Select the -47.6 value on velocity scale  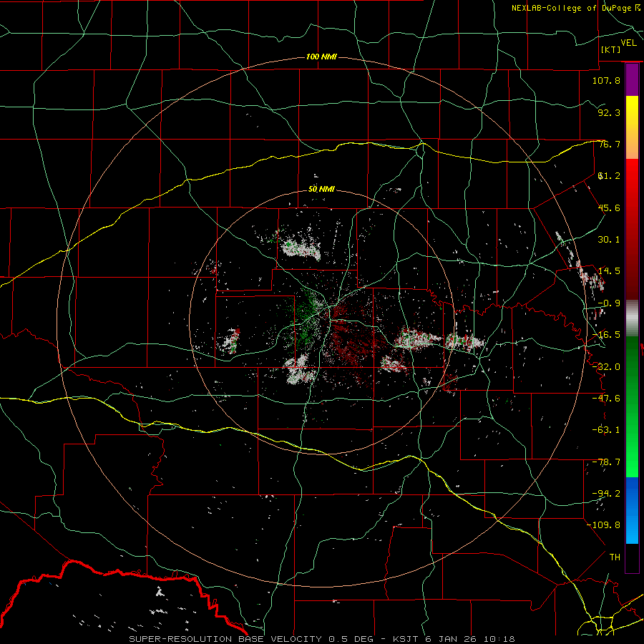click(606, 399)
